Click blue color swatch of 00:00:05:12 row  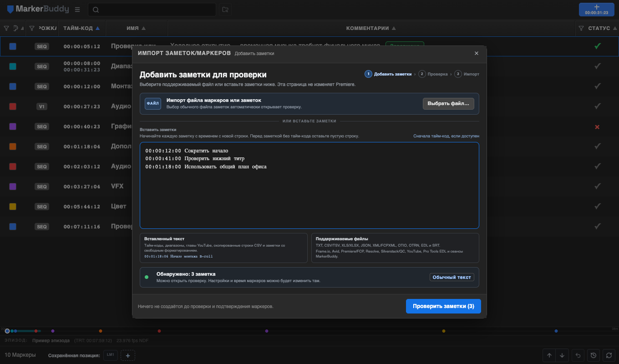click(x=13, y=46)
